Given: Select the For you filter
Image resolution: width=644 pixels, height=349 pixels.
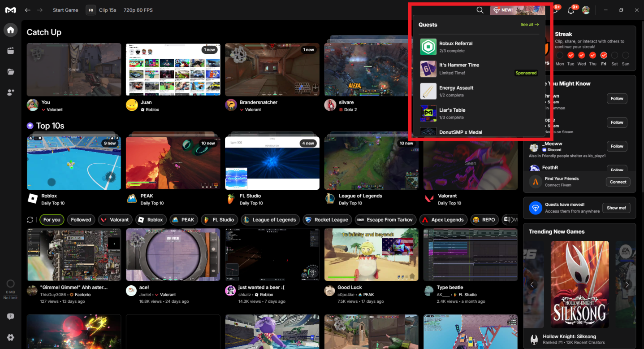Looking at the screenshot, I should tap(52, 220).
